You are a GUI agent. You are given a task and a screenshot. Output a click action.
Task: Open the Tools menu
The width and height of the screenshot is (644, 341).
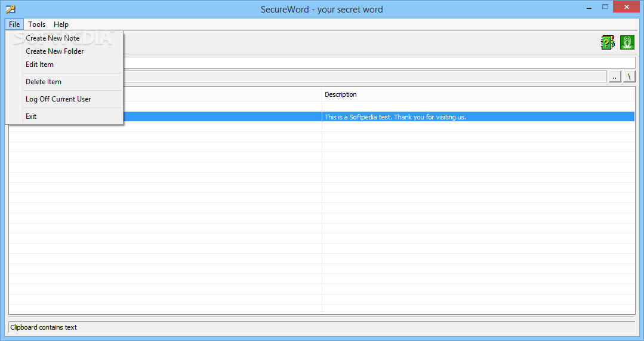(36, 24)
